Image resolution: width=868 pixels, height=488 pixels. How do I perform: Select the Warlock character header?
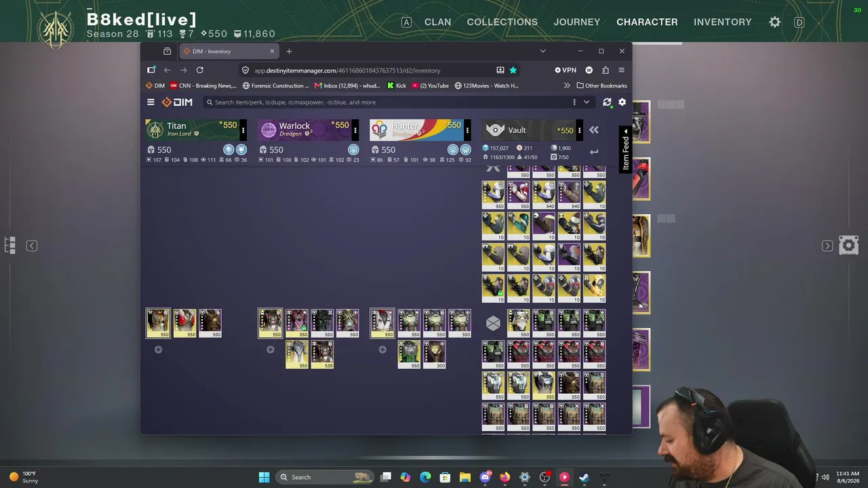tap(304, 130)
